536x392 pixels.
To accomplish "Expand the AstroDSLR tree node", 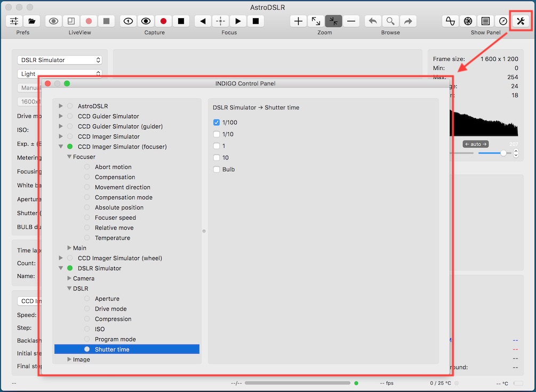I will (x=60, y=106).
